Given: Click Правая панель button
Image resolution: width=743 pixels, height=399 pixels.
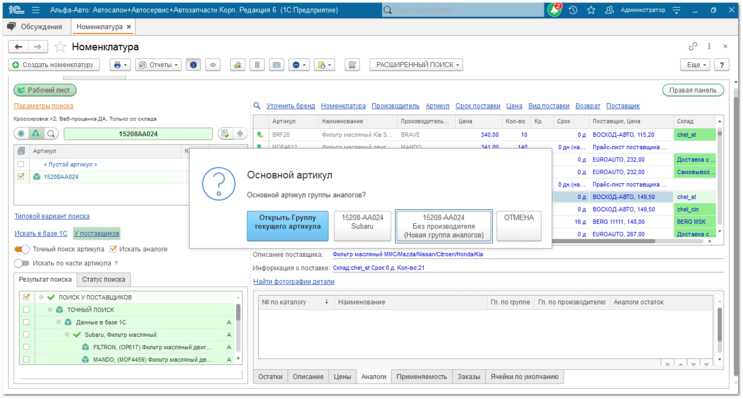Looking at the screenshot, I should (693, 90).
